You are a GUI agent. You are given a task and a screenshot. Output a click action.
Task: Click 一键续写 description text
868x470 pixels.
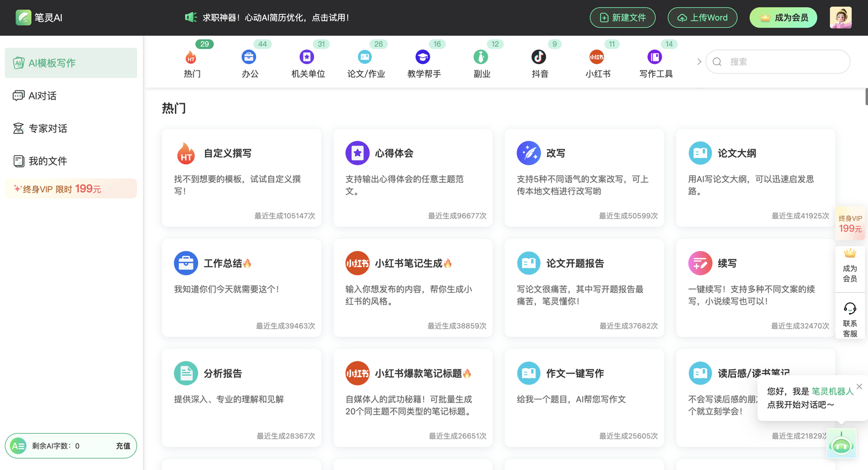[x=752, y=295]
